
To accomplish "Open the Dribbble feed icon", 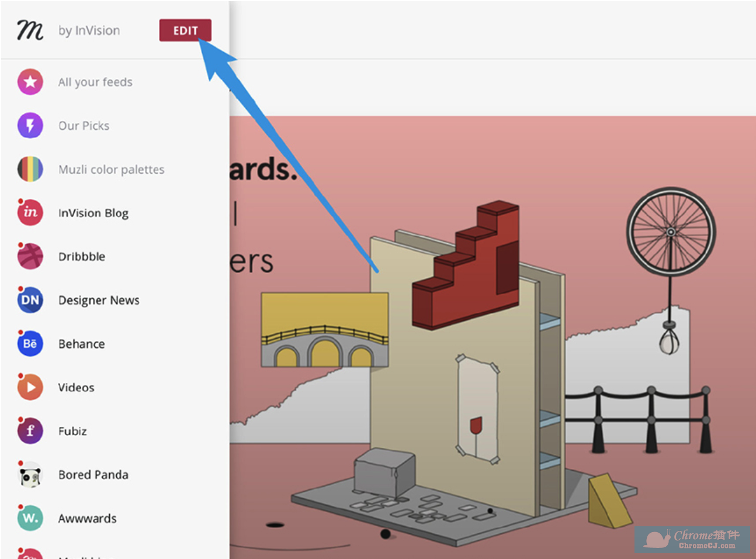I will click(30, 256).
